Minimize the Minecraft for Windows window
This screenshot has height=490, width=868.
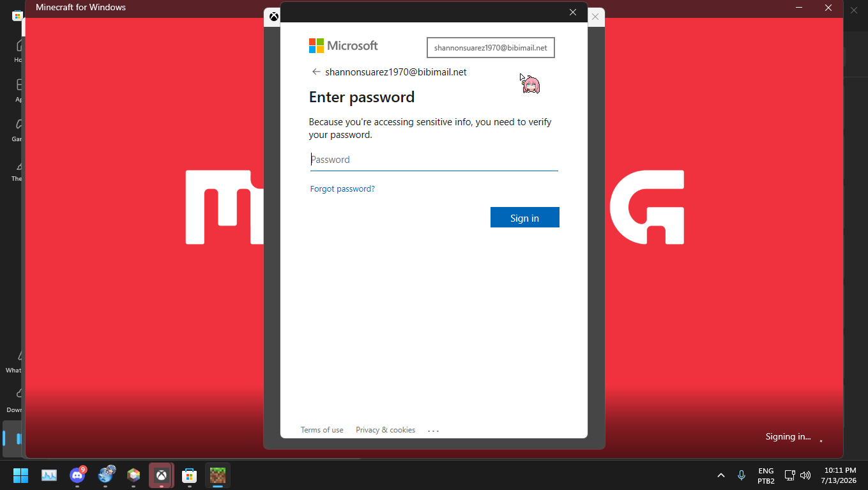tap(799, 8)
